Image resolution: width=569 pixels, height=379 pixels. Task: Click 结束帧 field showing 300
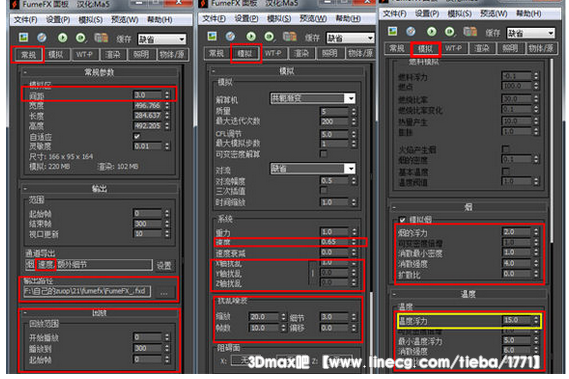pyautogui.click(x=147, y=224)
